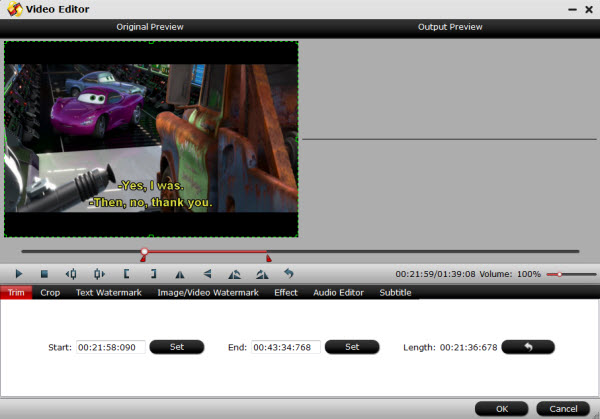Image resolution: width=600 pixels, height=419 pixels.
Task: Click the Set button for End time
Action: 352,347
